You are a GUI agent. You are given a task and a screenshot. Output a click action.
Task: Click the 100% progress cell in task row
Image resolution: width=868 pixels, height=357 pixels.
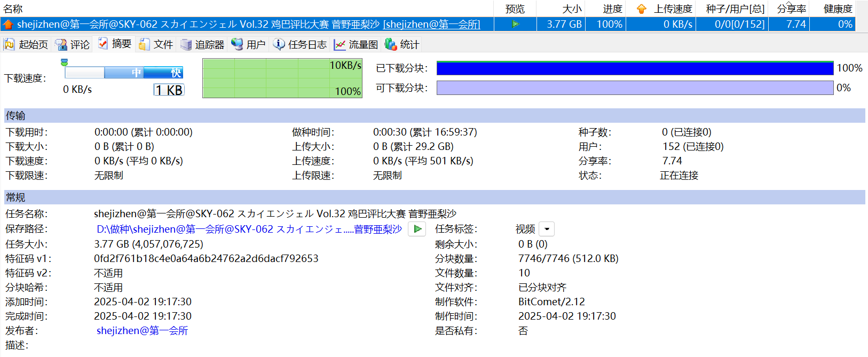pyautogui.click(x=610, y=24)
